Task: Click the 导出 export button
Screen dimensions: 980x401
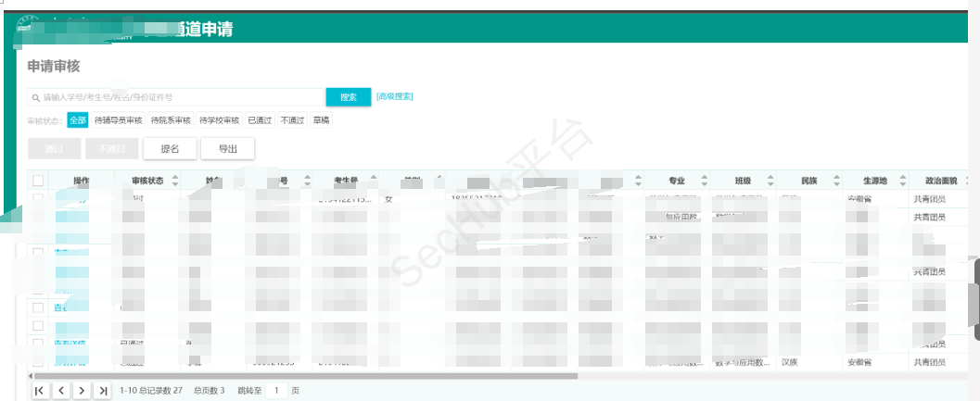Action: pos(227,148)
